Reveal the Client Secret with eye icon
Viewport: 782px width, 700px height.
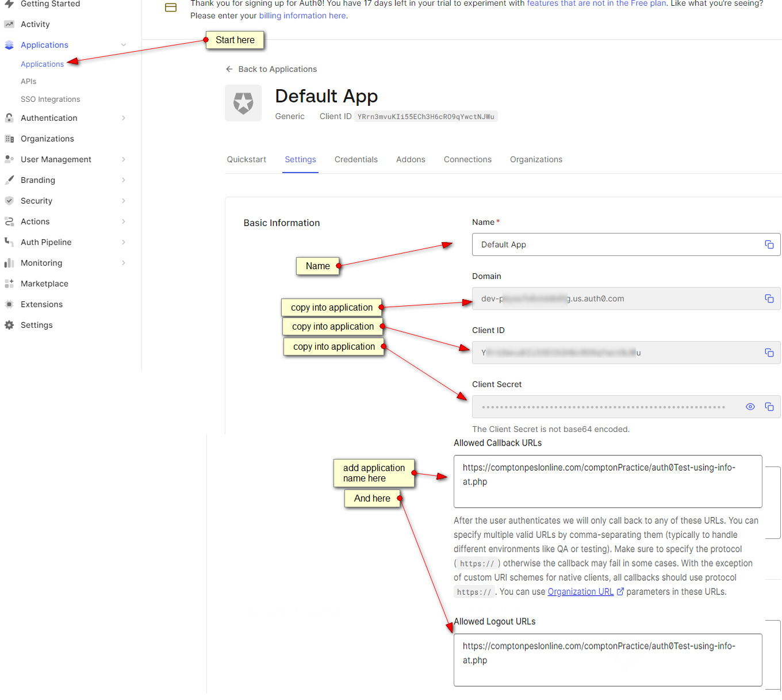(x=750, y=407)
